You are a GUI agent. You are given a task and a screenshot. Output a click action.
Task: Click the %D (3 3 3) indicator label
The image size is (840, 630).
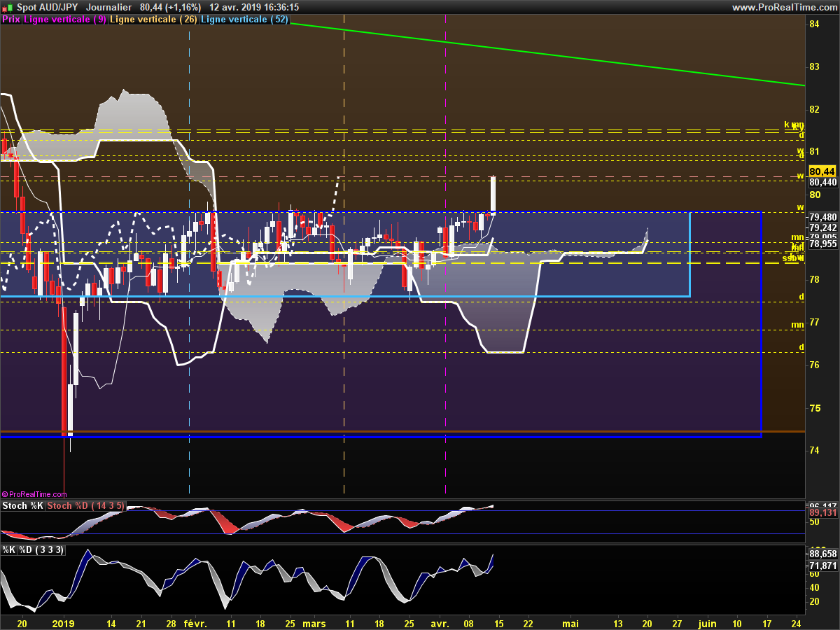point(41,549)
